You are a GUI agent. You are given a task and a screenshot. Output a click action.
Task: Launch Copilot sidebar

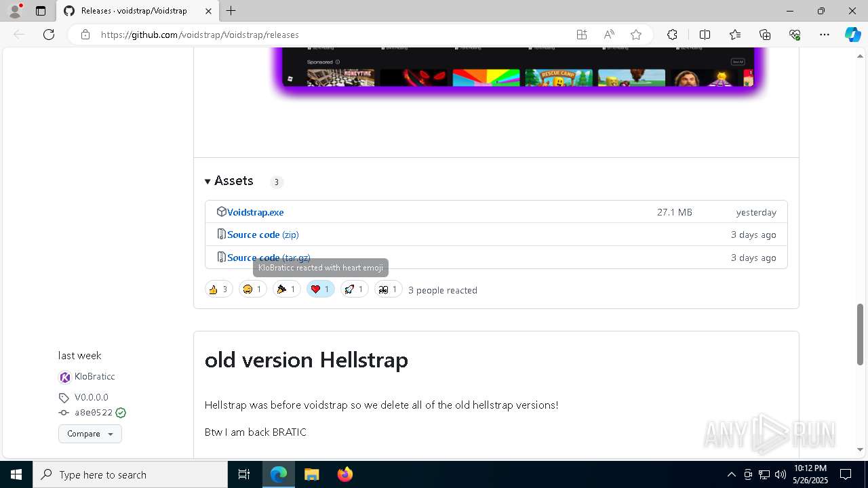[x=852, y=35]
